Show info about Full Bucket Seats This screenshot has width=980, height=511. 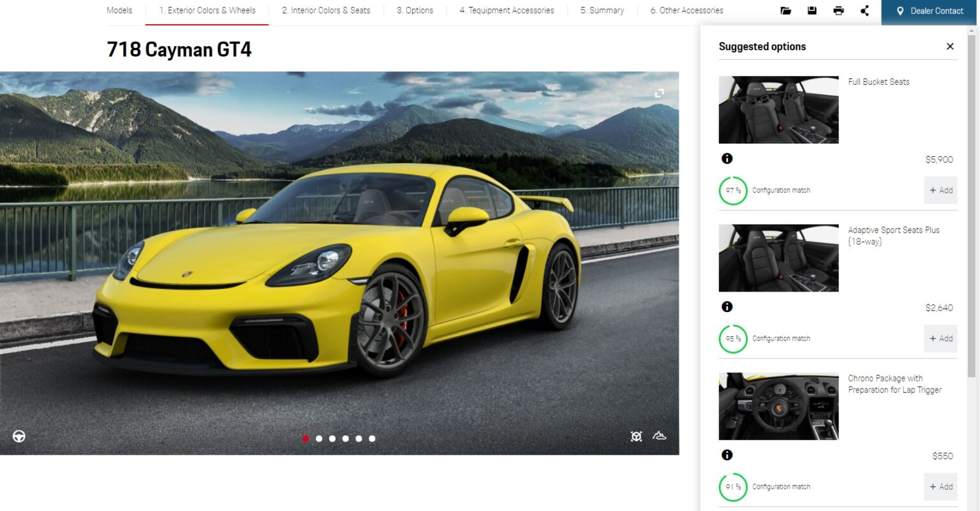pyautogui.click(x=727, y=158)
